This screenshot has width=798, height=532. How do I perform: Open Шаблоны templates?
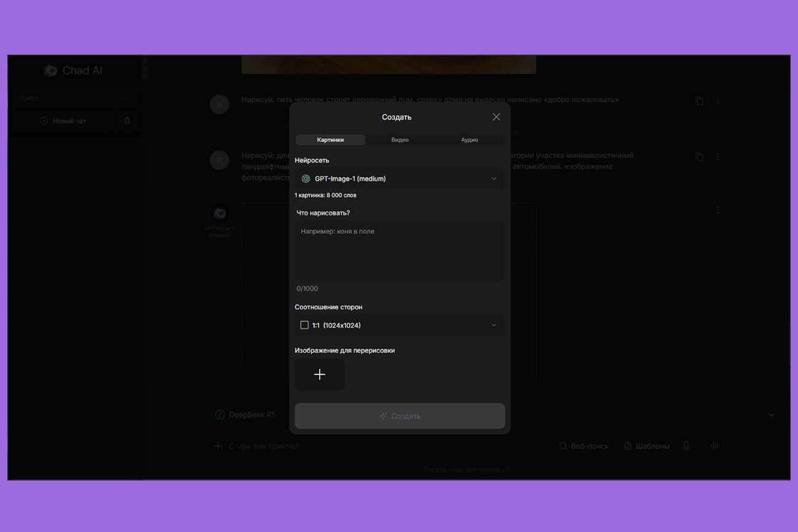pos(646,446)
